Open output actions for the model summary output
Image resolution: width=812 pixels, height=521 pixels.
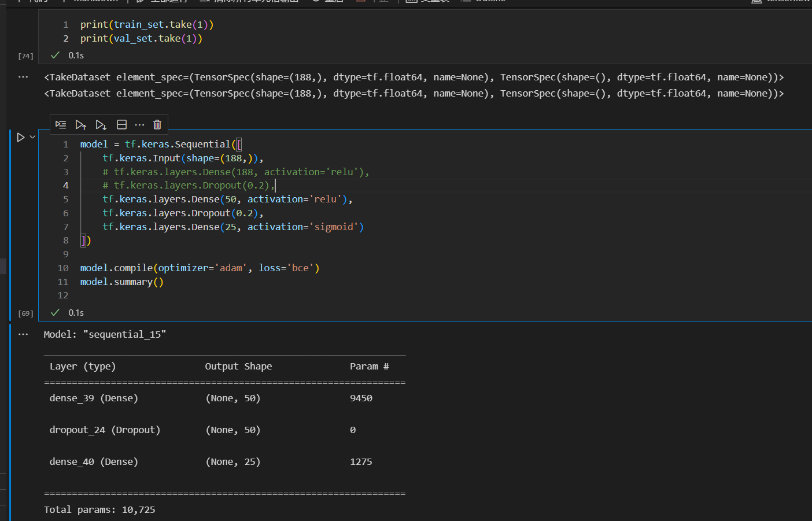point(23,334)
